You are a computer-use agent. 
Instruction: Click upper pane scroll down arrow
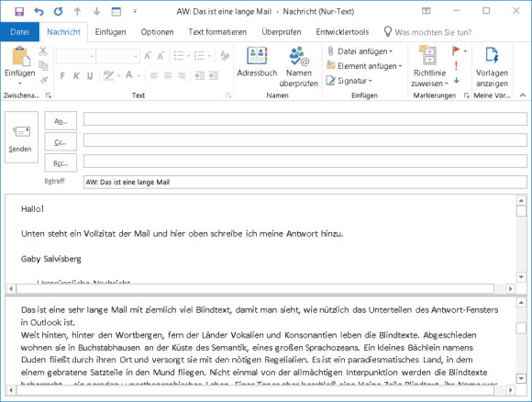(521, 277)
